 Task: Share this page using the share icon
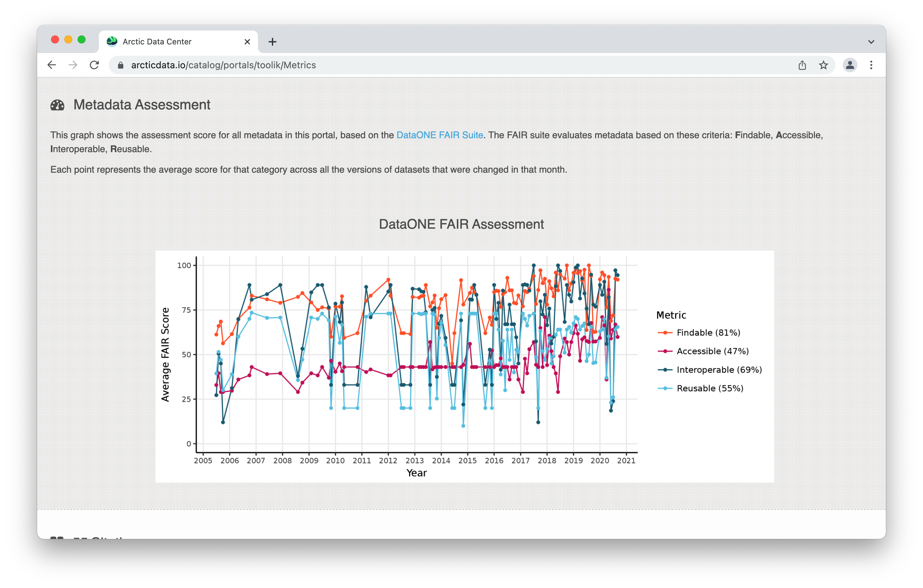802,65
